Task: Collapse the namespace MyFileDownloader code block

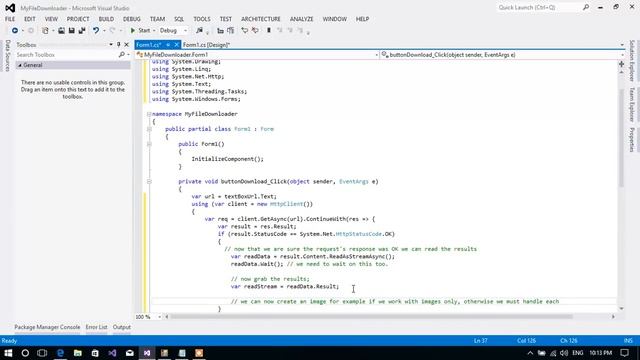Action: click(x=149, y=114)
